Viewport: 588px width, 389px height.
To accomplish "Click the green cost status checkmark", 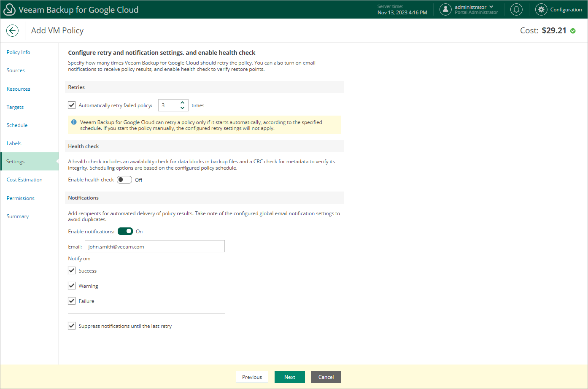I will pos(573,31).
